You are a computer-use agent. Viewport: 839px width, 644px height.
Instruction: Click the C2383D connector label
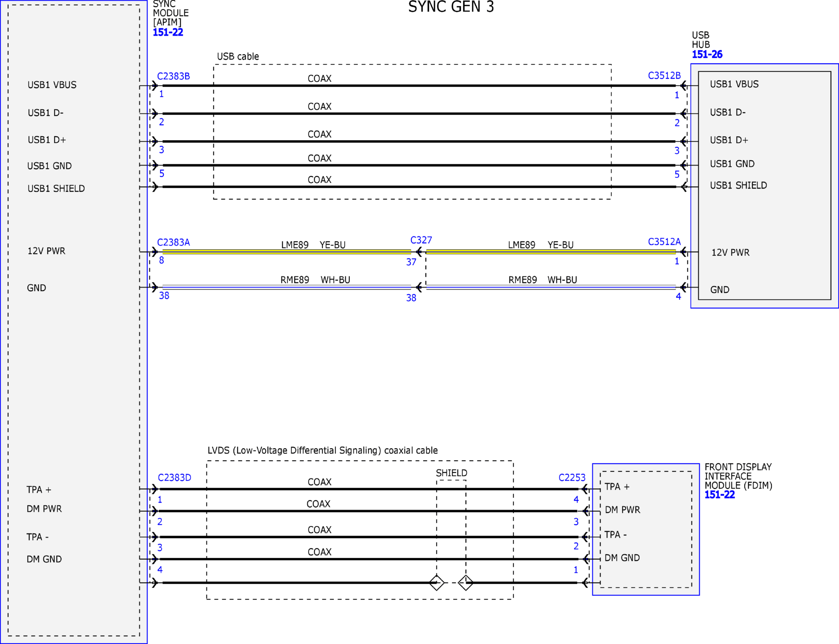174,477
